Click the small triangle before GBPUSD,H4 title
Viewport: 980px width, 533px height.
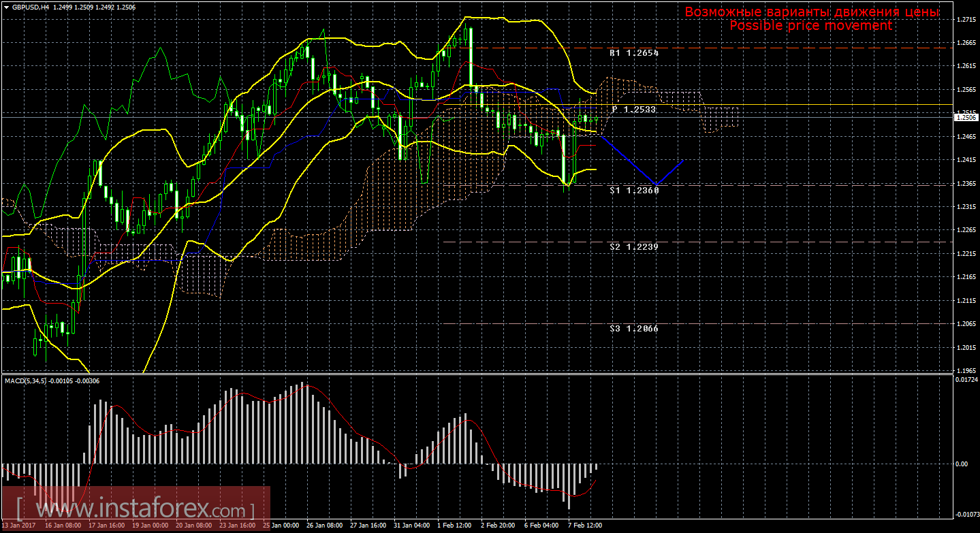click(6, 7)
